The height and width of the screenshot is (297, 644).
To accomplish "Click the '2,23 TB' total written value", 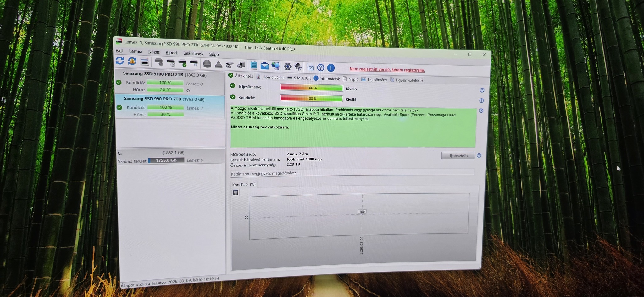I will [293, 164].
